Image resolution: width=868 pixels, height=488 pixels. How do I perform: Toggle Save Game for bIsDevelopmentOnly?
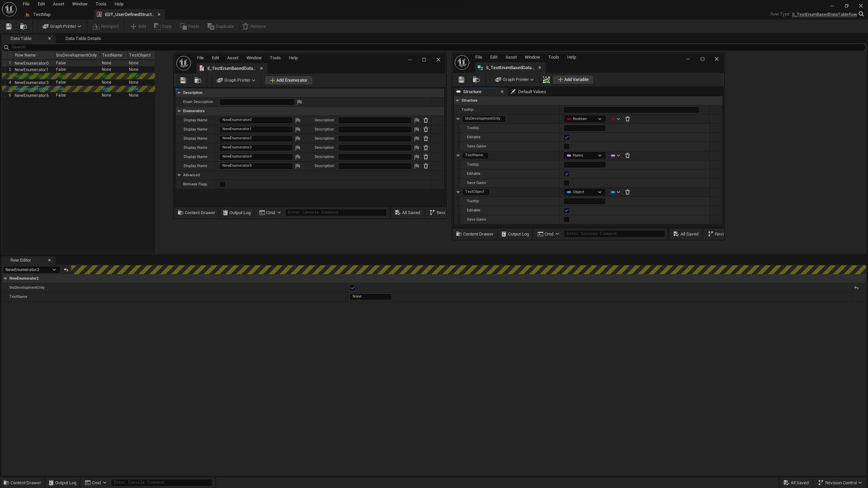(x=566, y=146)
